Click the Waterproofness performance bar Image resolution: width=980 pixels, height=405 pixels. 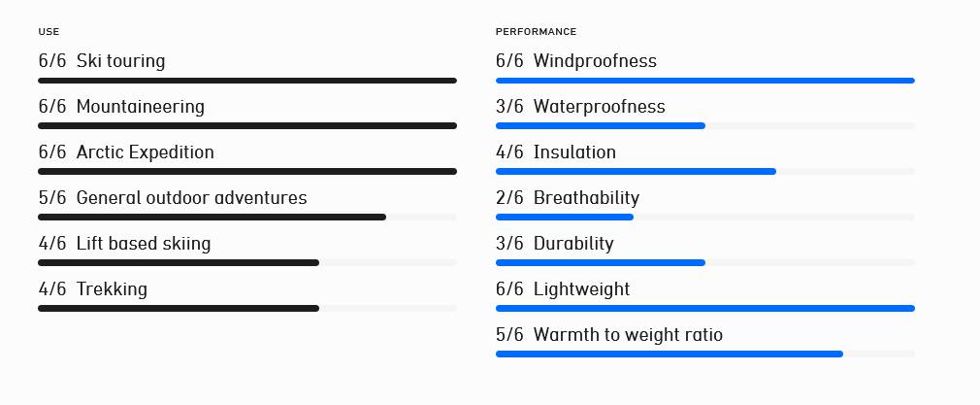point(705,126)
